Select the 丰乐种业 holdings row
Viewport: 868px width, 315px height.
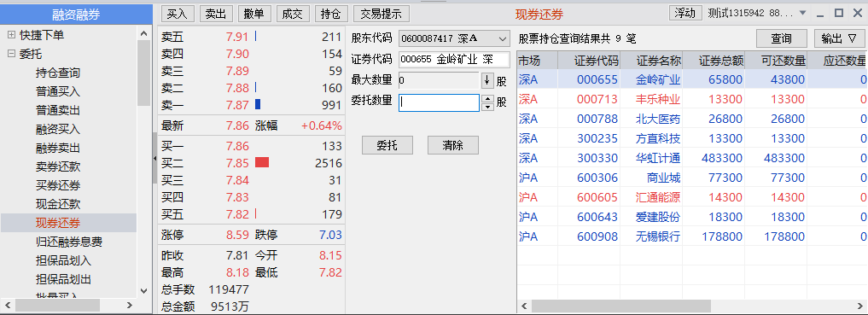pyautogui.click(x=692, y=99)
